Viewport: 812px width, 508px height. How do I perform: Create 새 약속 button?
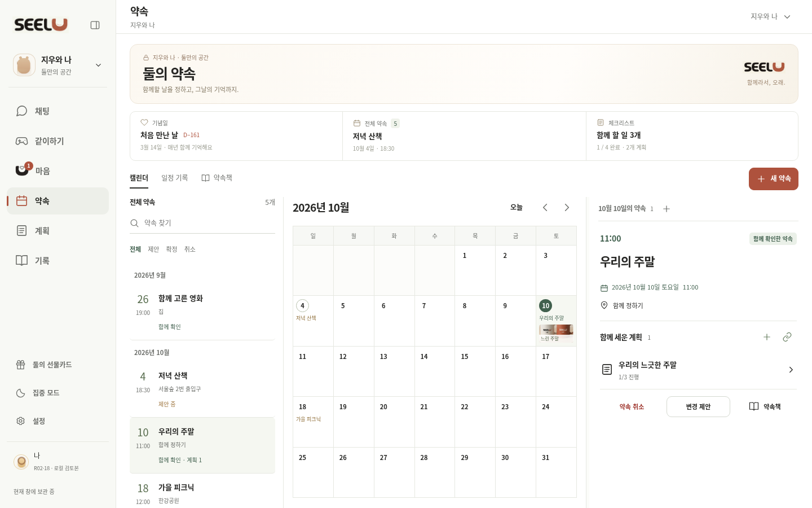(x=774, y=179)
